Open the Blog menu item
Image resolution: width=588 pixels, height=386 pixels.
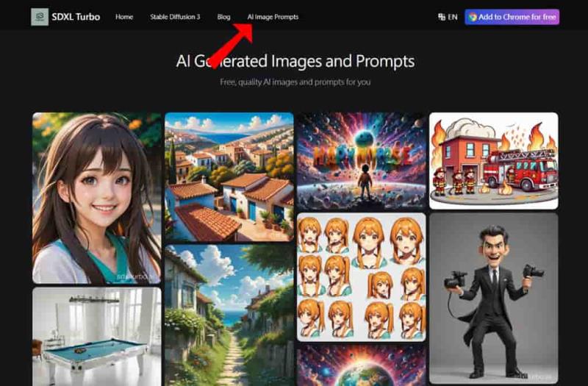pyautogui.click(x=224, y=17)
